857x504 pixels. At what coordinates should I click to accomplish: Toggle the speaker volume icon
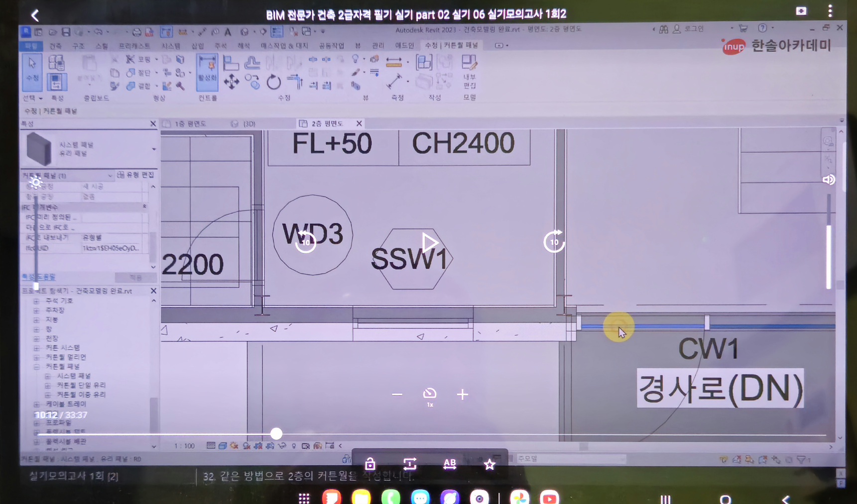pos(829,180)
